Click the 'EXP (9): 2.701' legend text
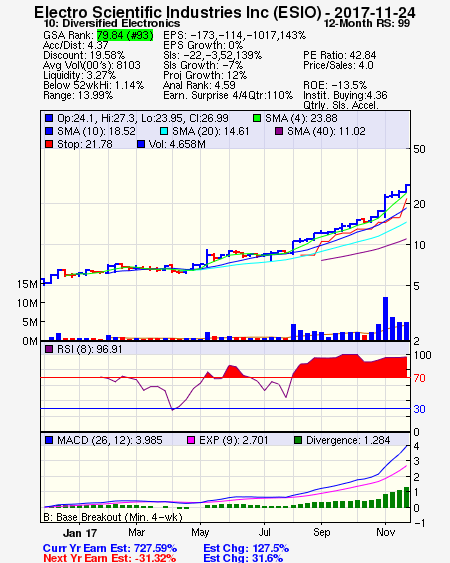The image size is (450, 563). point(234,440)
